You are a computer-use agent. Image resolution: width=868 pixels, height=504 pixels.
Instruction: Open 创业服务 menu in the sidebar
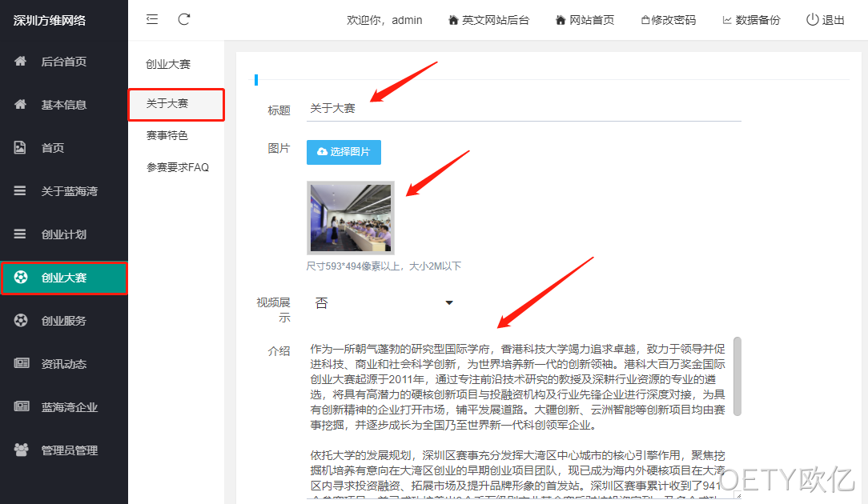[64, 320]
